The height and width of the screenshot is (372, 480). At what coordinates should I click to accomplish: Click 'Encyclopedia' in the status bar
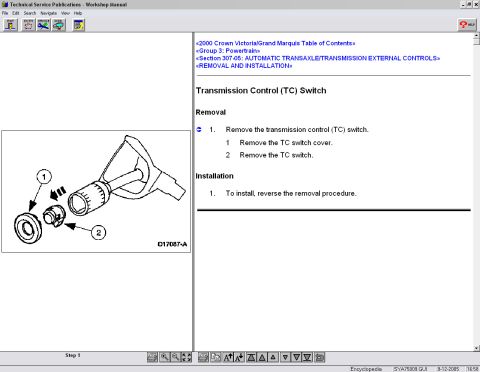366,369
